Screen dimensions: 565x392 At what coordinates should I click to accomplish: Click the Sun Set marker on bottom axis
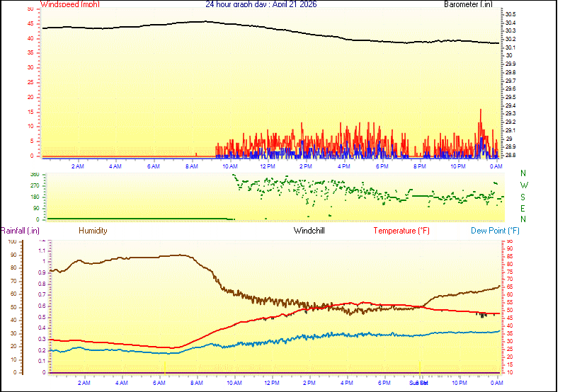[418, 383]
